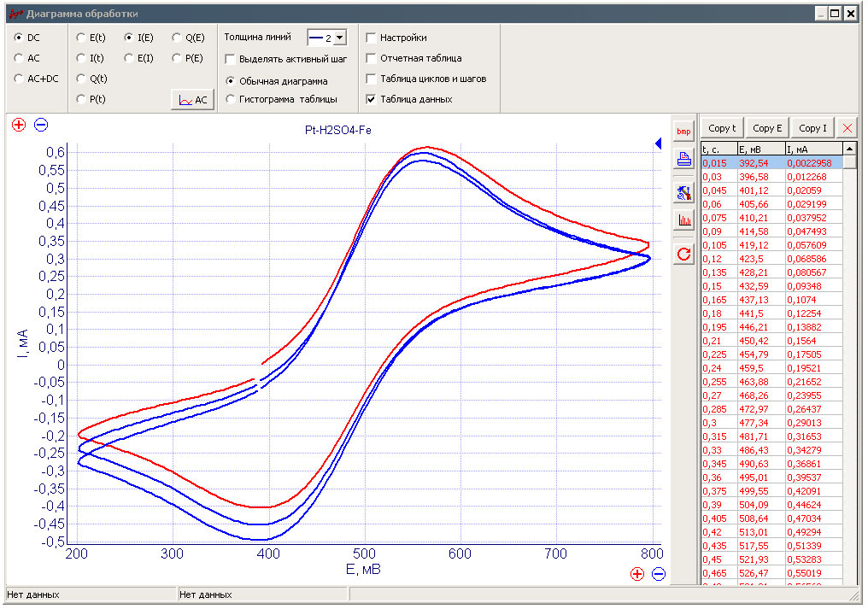The width and height of the screenshot is (868, 609).
Task: Click table scrollbar up arrow
Action: 849,149
